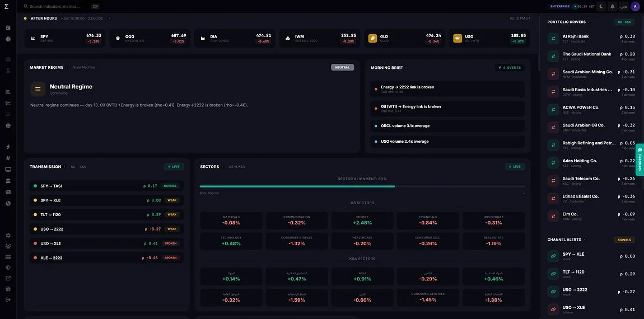The width and height of the screenshot is (644, 319).
Task: Open Saudi Telecom Co. portfolio driver
Action: tap(592, 181)
